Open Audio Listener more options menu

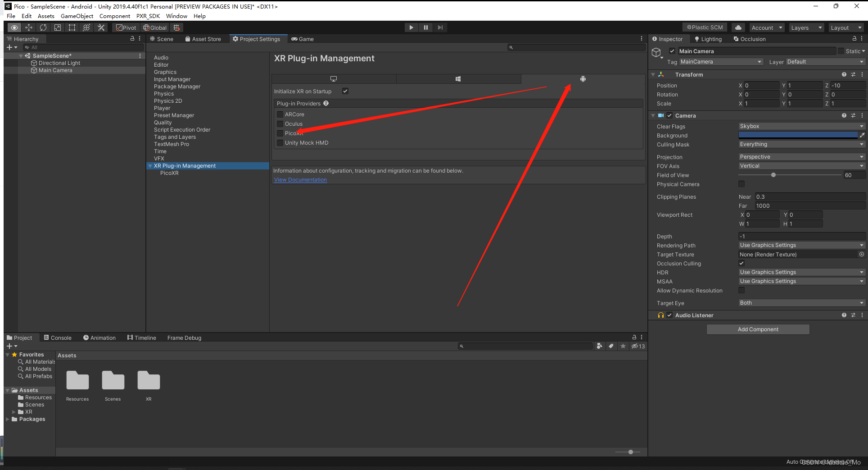point(862,315)
